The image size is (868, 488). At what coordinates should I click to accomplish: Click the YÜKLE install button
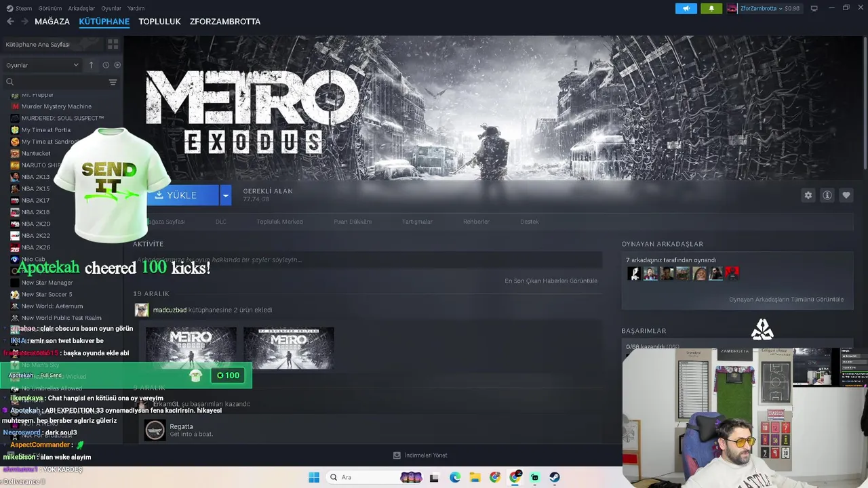coord(182,195)
